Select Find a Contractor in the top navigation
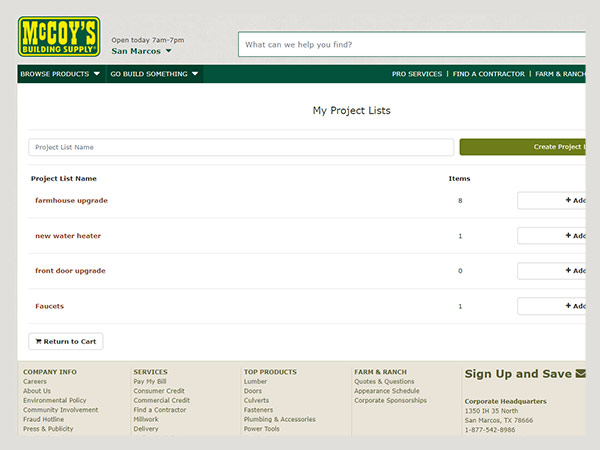This screenshot has height=450, width=600. 488,74
